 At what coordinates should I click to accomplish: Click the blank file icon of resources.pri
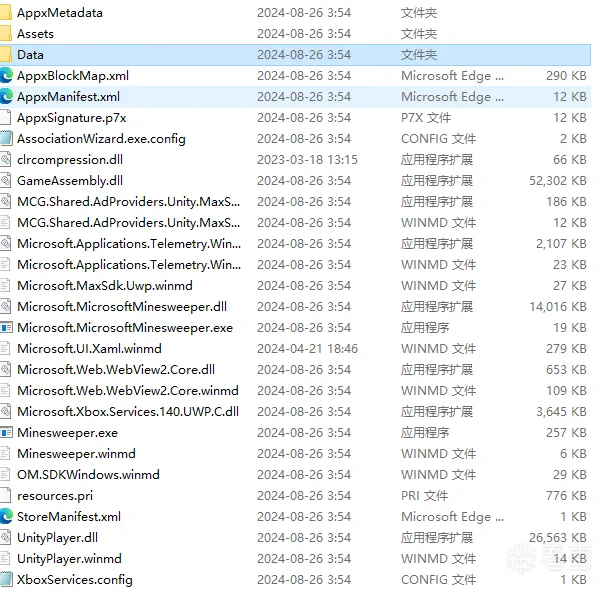click(x=5, y=496)
